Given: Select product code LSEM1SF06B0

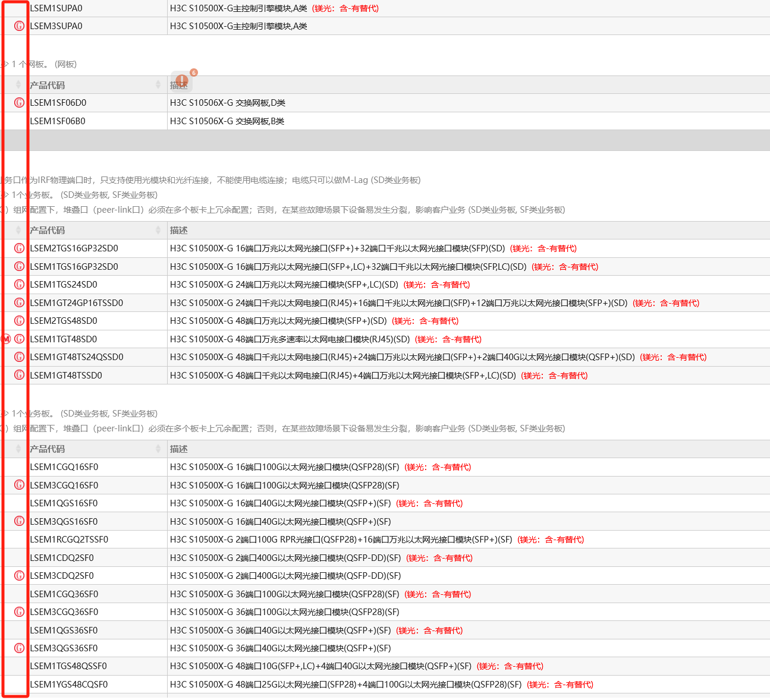Looking at the screenshot, I should coord(58,121).
